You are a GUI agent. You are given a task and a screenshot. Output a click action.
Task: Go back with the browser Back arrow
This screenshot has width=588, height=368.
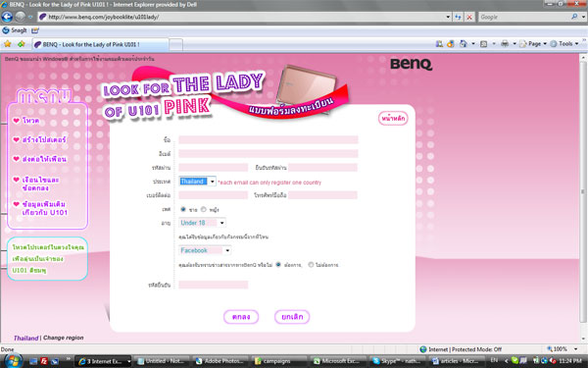click(7, 17)
